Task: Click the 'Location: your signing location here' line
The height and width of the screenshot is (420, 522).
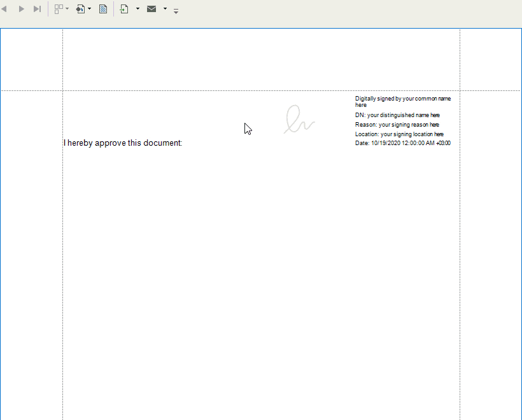Action: [399, 134]
